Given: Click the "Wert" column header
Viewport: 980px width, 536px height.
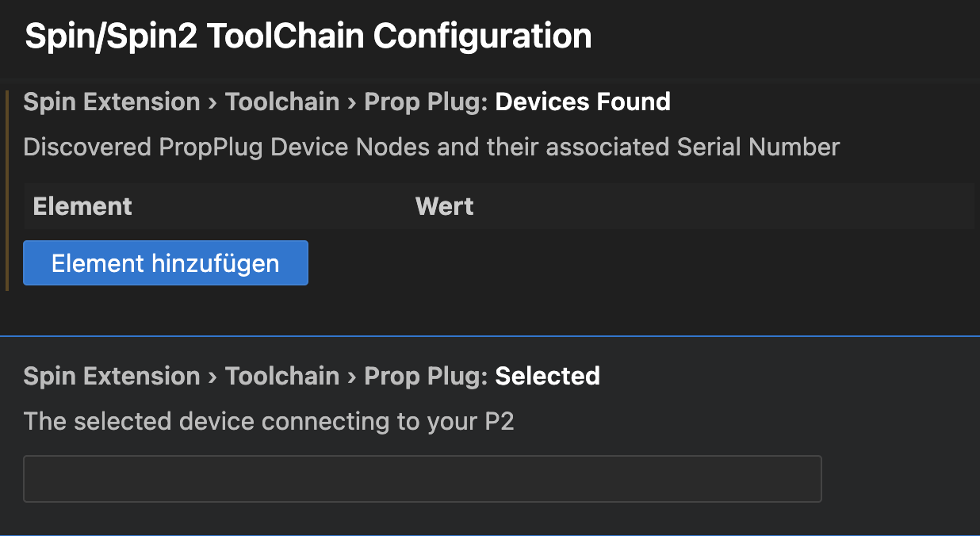Looking at the screenshot, I should (444, 207).
